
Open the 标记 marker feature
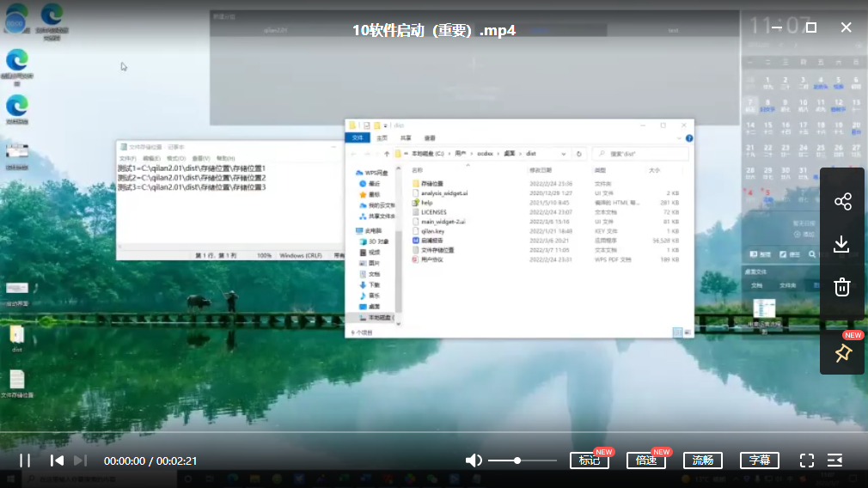click(x=590, y=461)
